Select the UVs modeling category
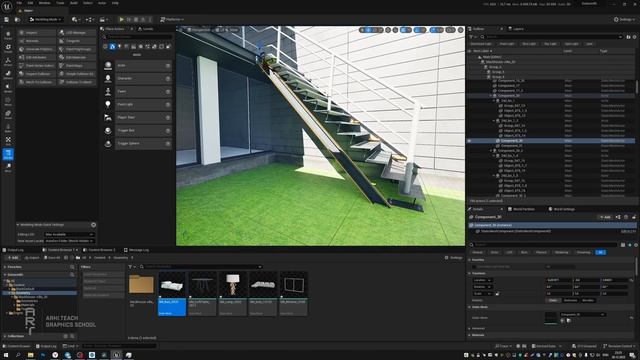The height and width of the screenshot is (360, 640). click(8, 141)
